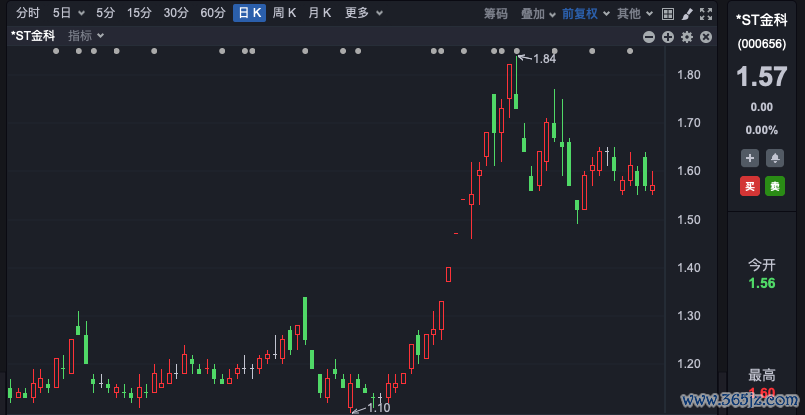
Task: Switch to the 5分 chart period
Action: click(105, 13)
